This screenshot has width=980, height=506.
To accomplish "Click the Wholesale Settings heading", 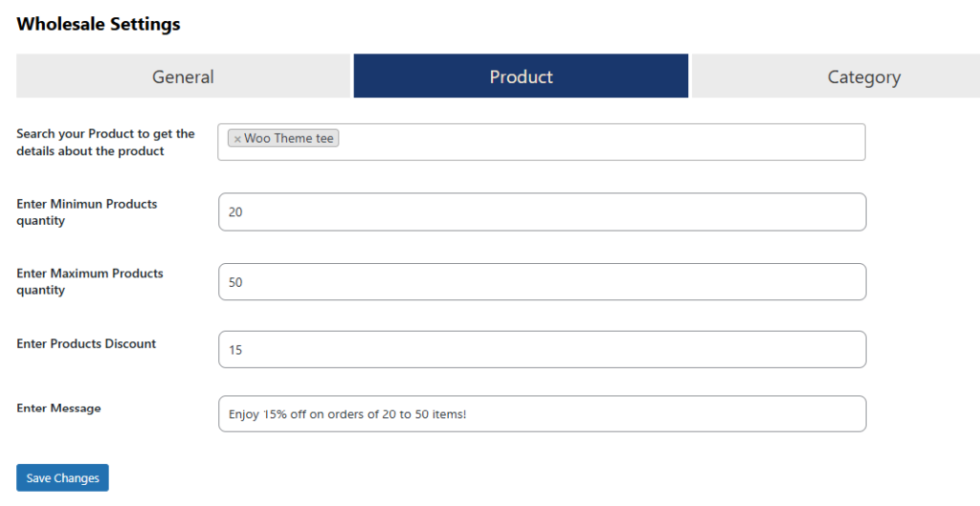I will pos(99,25).
